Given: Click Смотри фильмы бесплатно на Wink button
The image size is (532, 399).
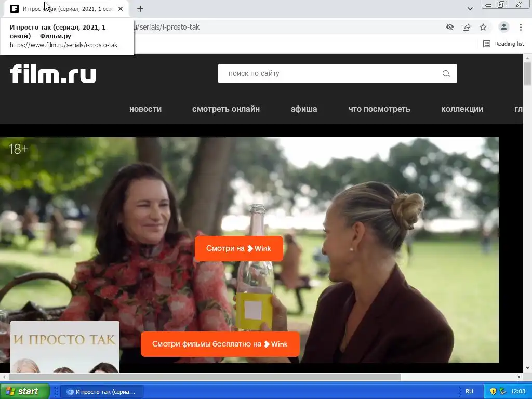Looking at the screenshot, I should tap(220, 344).
